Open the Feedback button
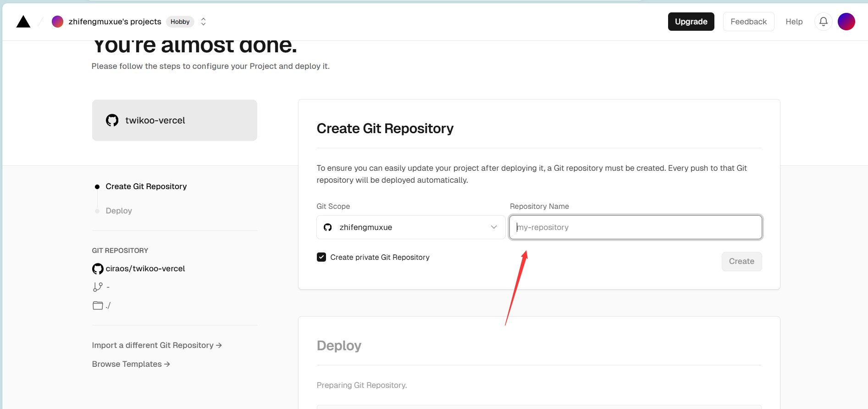Image resolution: width=868 pixels, height=409 pixels. click(x=748, y=22)
